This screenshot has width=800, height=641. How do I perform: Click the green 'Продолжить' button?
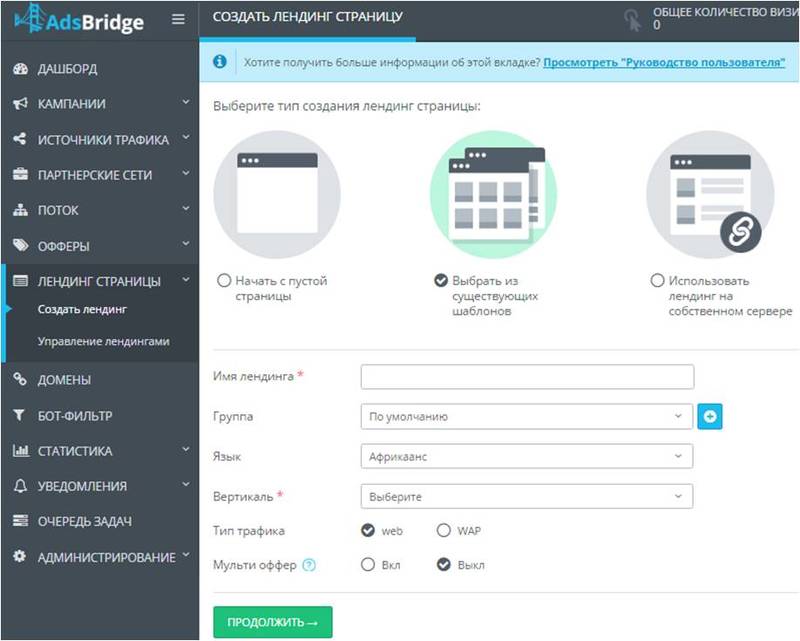(x=273, y=622)
